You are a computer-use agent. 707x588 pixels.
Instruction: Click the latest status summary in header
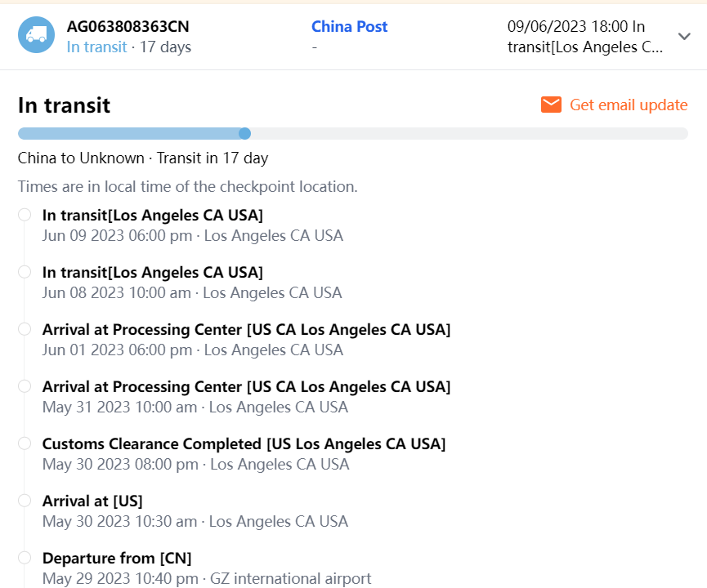585,37
